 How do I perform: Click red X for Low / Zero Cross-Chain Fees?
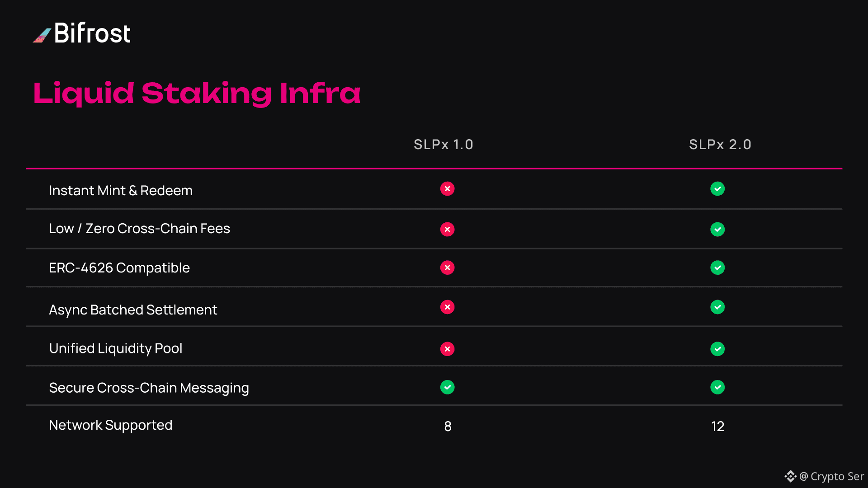tap(447, 230)
